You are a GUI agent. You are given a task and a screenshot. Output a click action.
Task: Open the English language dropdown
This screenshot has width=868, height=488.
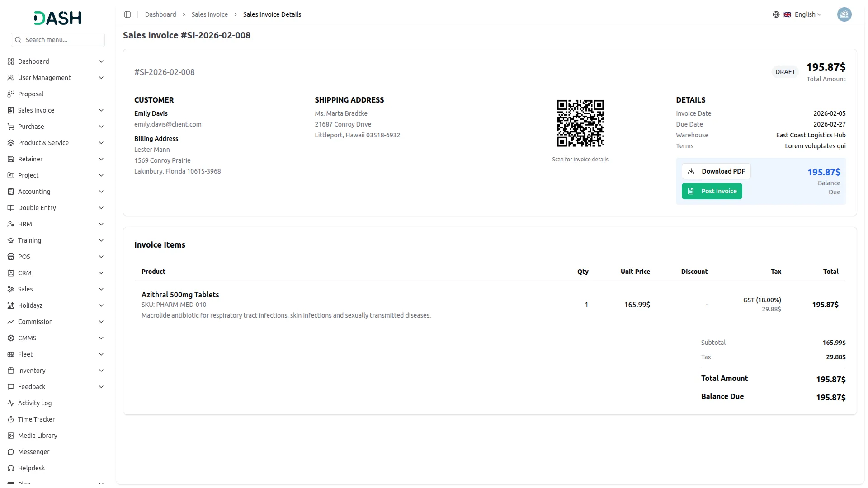(x=807, y=14)
